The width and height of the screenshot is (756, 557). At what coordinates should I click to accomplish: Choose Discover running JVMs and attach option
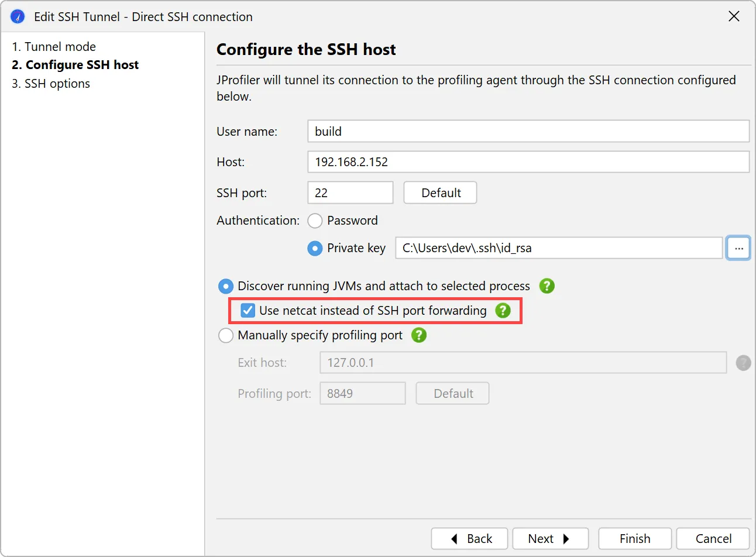(225, 286)
